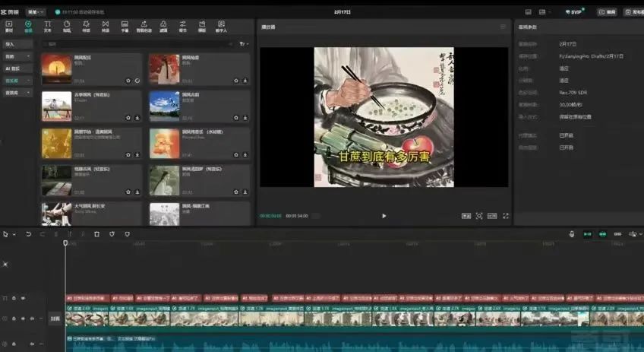The image size is (644, 352).
Task: Expand the 我的 sidebar section
Action: [x=17, y=56]
